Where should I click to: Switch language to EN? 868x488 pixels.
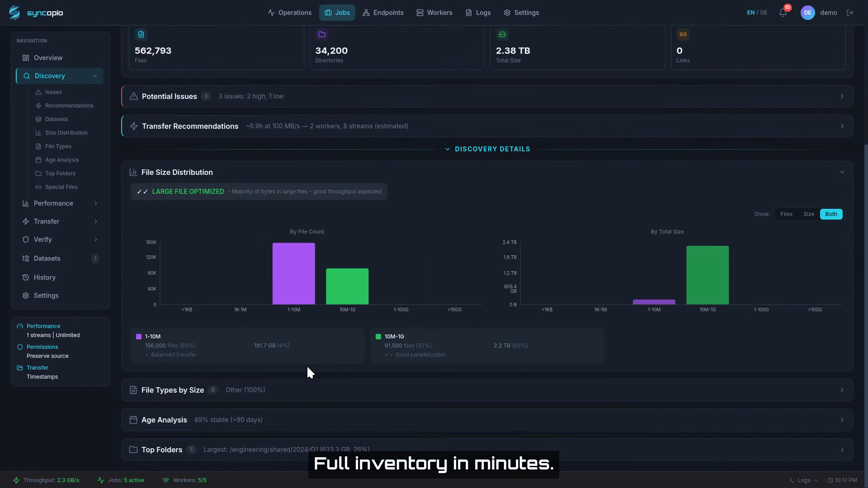pos(750,13)
